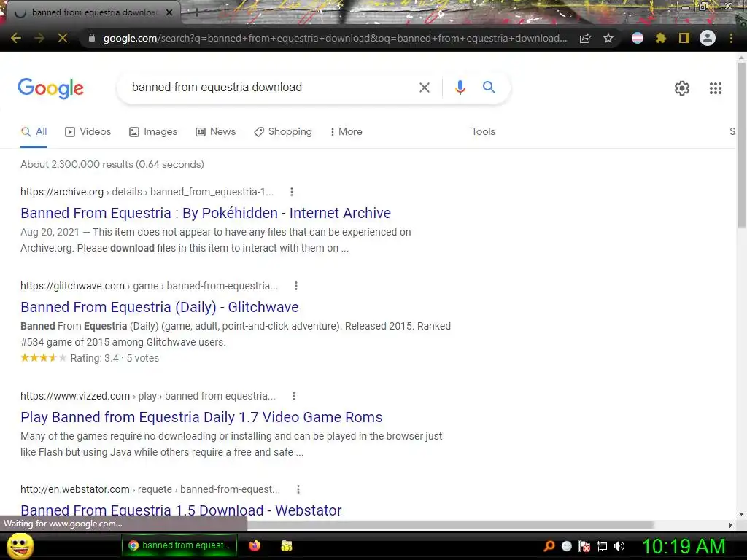
Task: Go forward using the browser forward arrow
Action: [x=39, y=38]
